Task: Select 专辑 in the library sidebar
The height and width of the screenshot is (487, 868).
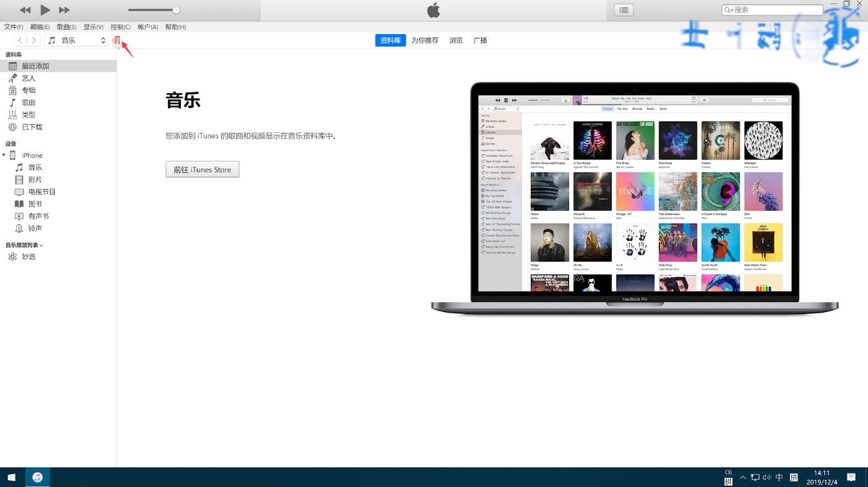Action: tap(58, 90)
